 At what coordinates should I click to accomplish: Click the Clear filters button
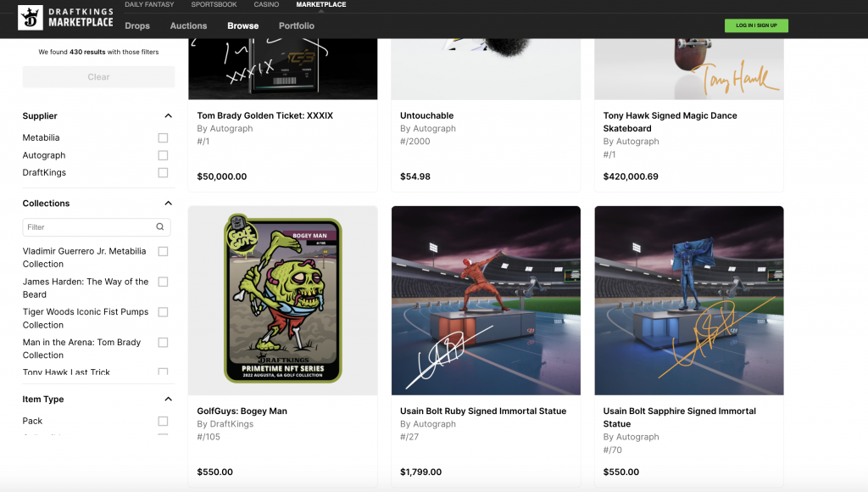tap(98, 77)
